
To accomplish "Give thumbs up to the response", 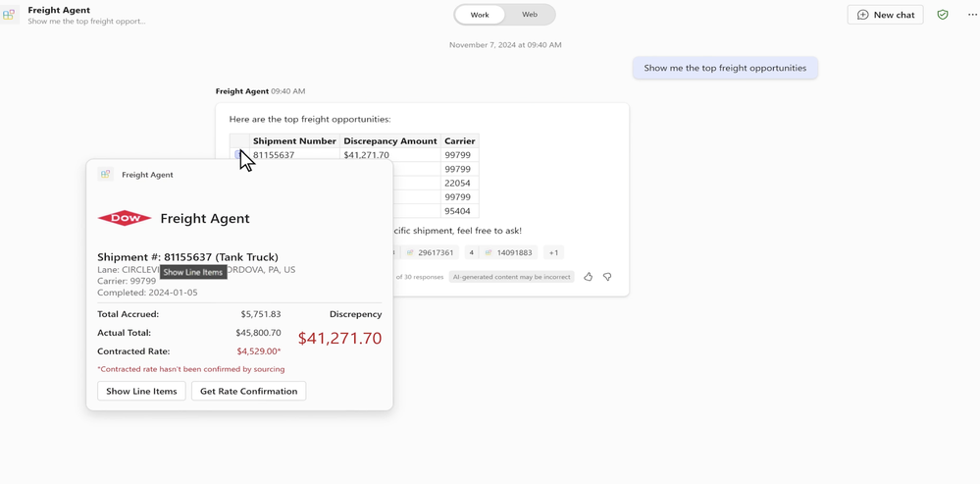I will (589, 277).
